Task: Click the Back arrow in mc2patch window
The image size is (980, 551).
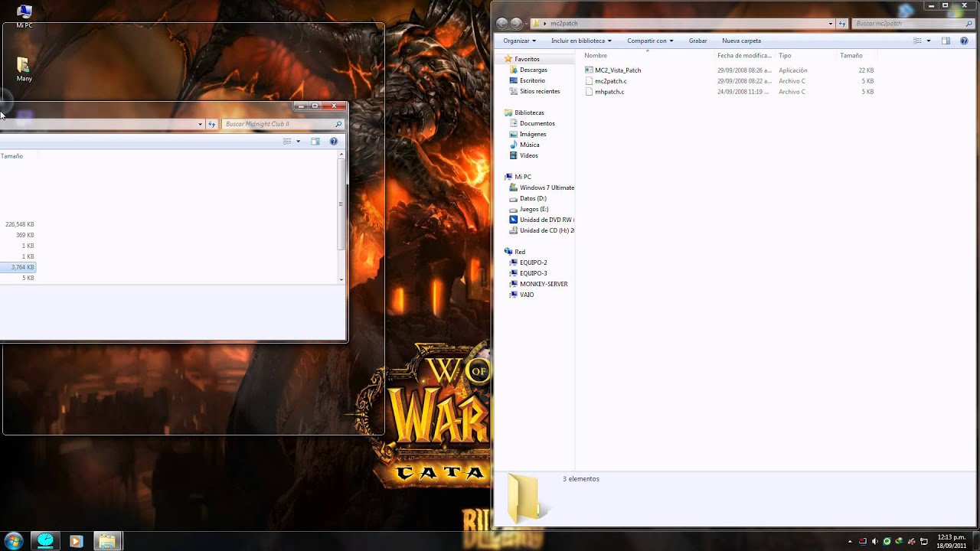Action: tap(502, 24)
